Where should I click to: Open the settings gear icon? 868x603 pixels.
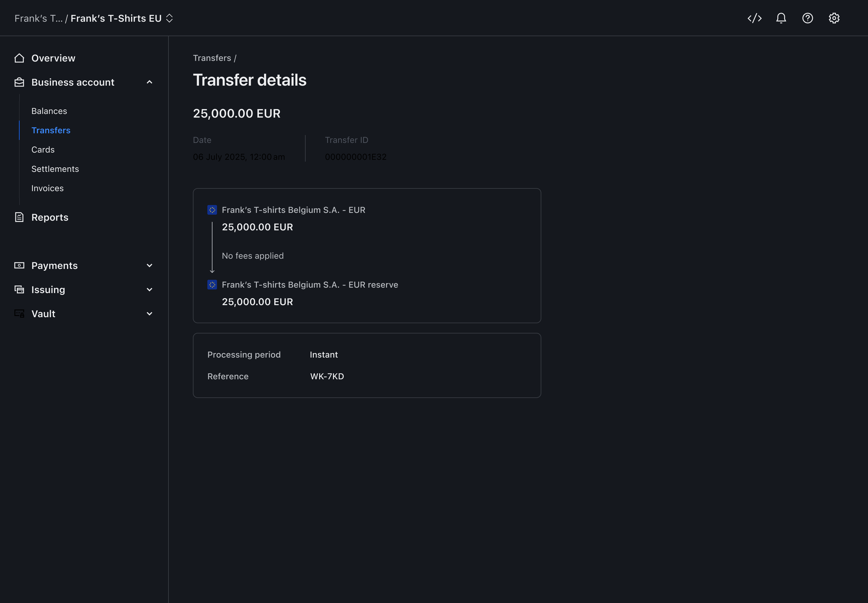tap(834, 18)
